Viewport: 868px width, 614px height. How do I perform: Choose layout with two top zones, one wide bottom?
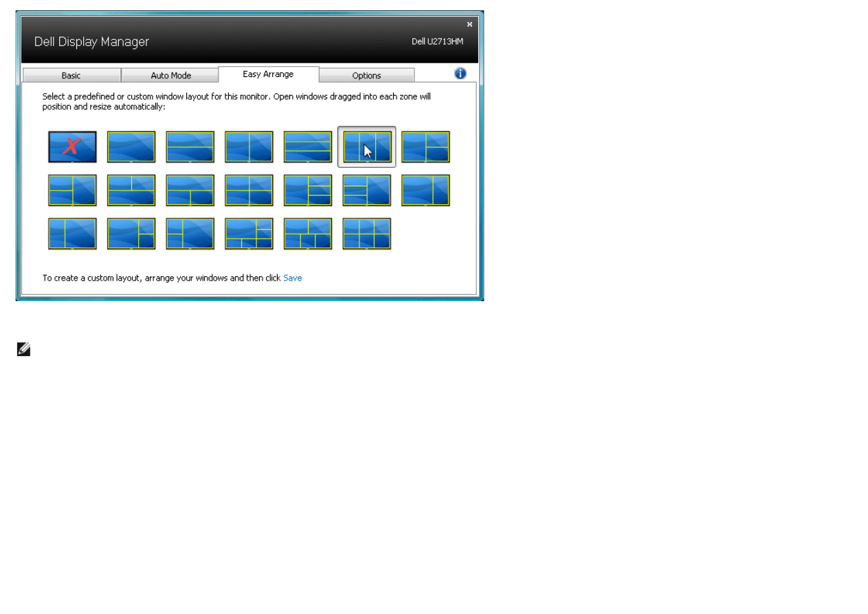pos(131,190)
